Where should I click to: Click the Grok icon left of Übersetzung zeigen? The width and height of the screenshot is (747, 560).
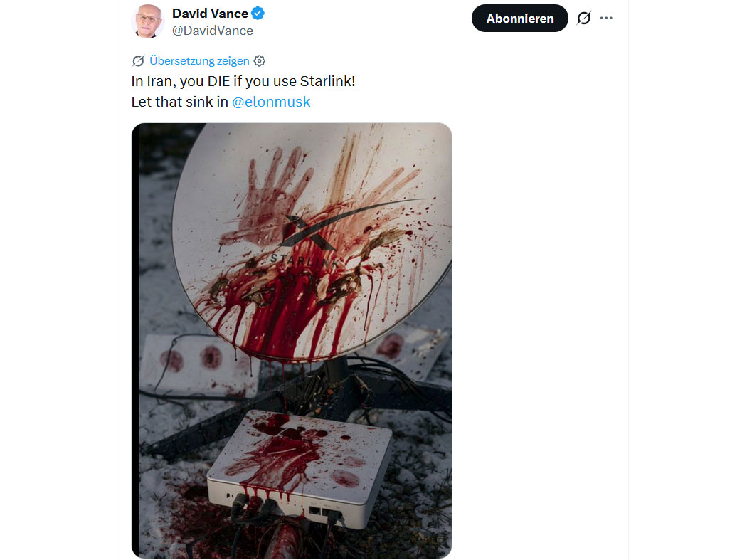point(138,61)
